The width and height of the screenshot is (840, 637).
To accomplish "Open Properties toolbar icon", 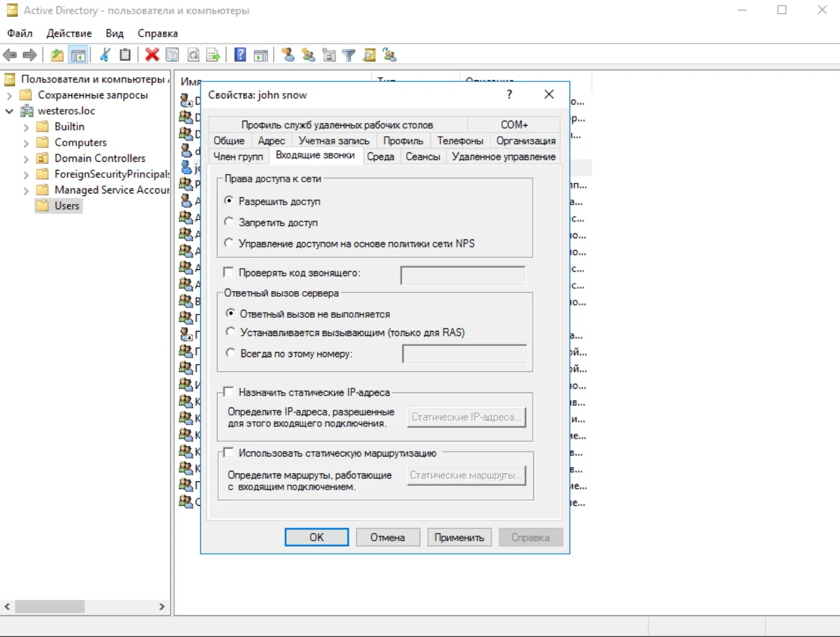I will pyautogui.click(x=172, y=55).
